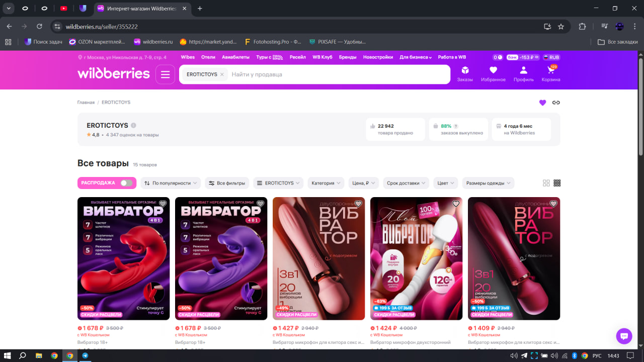Click the Найти у продавца search field
The width and height of the screenshot is (644, 362).
click(338, 74)
